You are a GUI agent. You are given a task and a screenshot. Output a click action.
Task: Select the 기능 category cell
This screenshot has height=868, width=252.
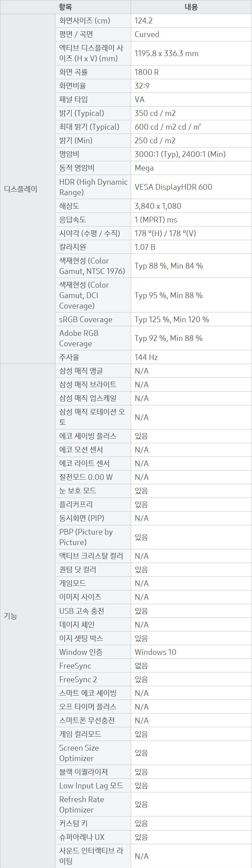pos(11,616)
